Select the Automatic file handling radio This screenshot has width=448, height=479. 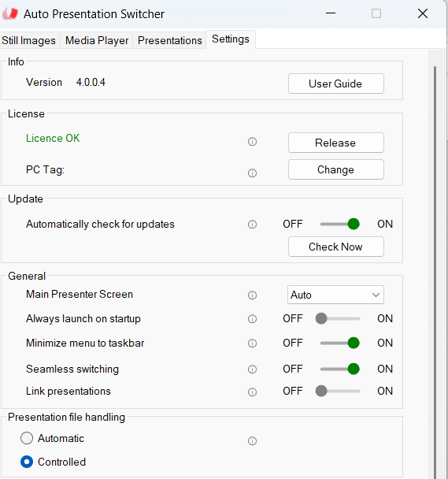[27, 438]
